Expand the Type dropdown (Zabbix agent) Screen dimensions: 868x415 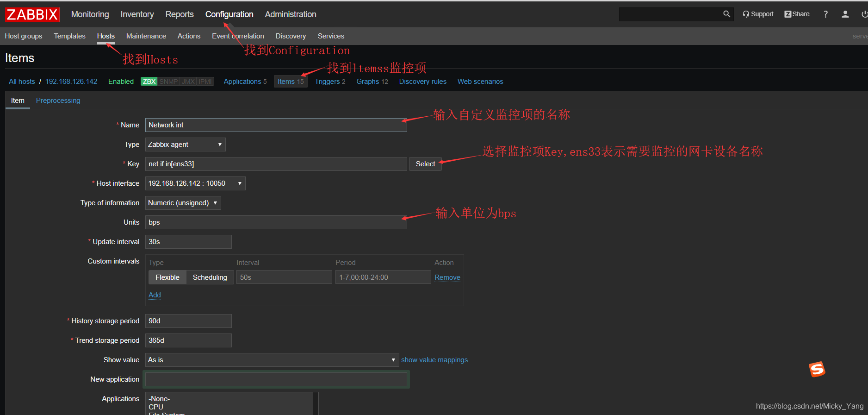pos(185,145)
